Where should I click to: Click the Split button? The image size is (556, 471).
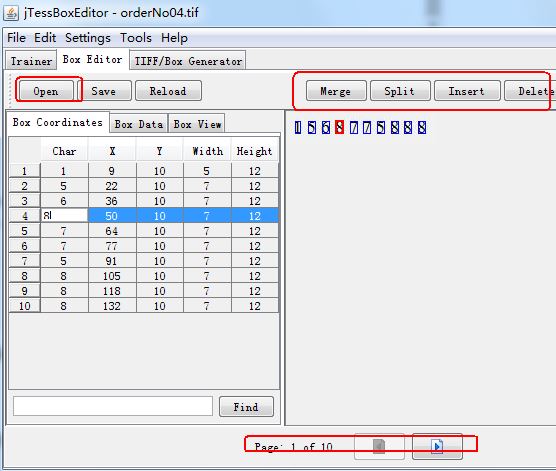coord(400,91)
